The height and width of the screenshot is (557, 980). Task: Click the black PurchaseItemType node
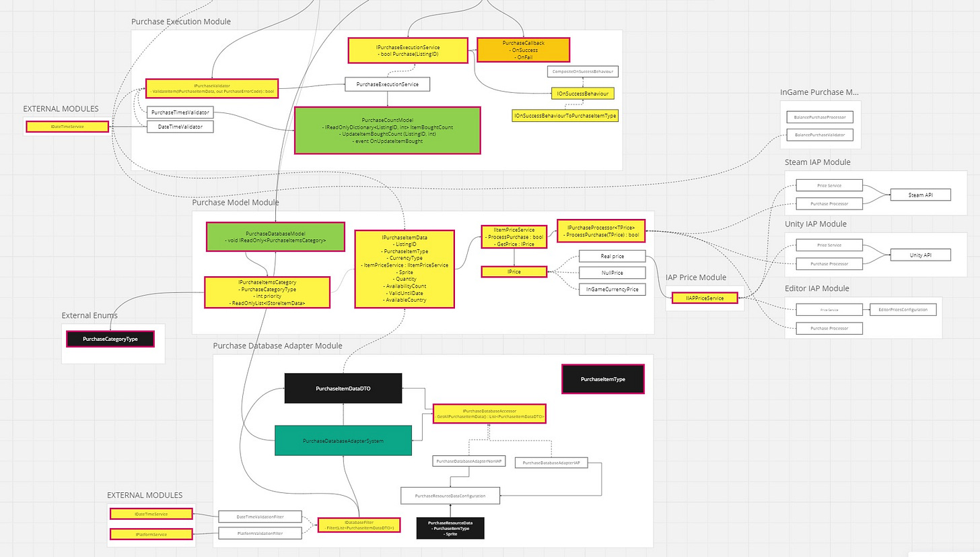tap(602, 379)
